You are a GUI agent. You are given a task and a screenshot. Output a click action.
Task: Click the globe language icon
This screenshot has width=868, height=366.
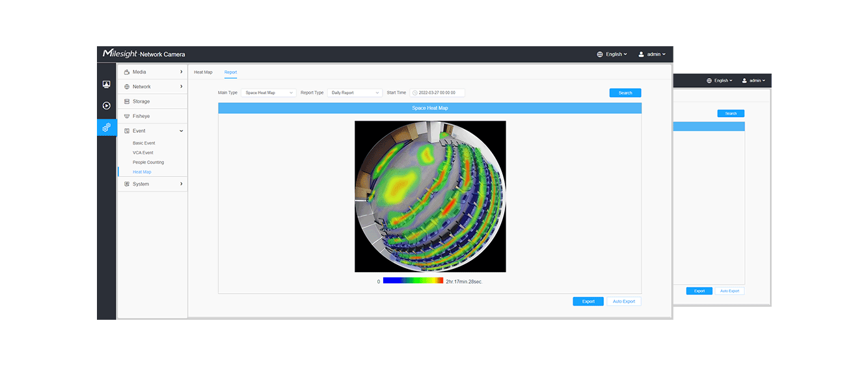pyautogui.click(x=600, y=55)
